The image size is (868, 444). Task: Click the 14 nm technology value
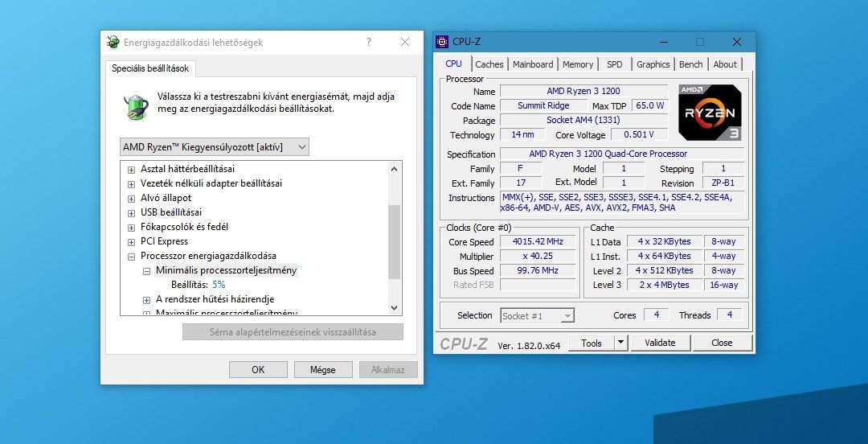pos(522,134)
